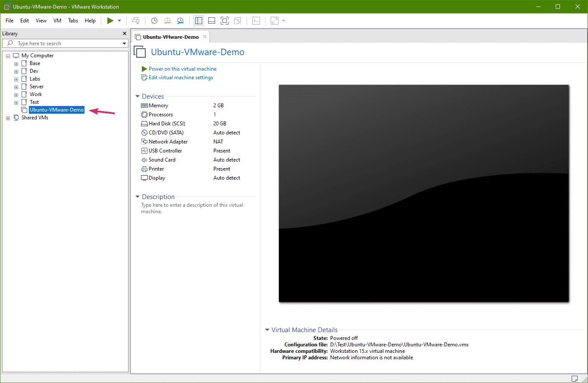Expand the Server folder
This screenshot has width=588, height=383.
[16, 87]
